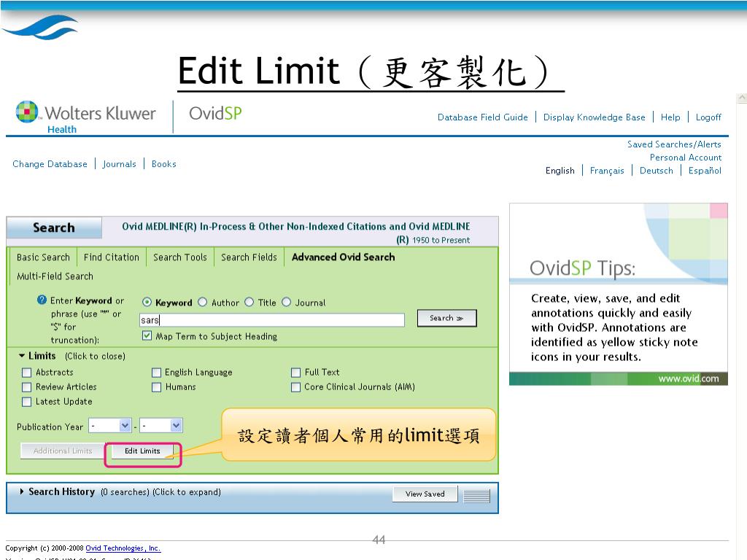
Task: Check the Humans limit checkbox
Action: 156,387
